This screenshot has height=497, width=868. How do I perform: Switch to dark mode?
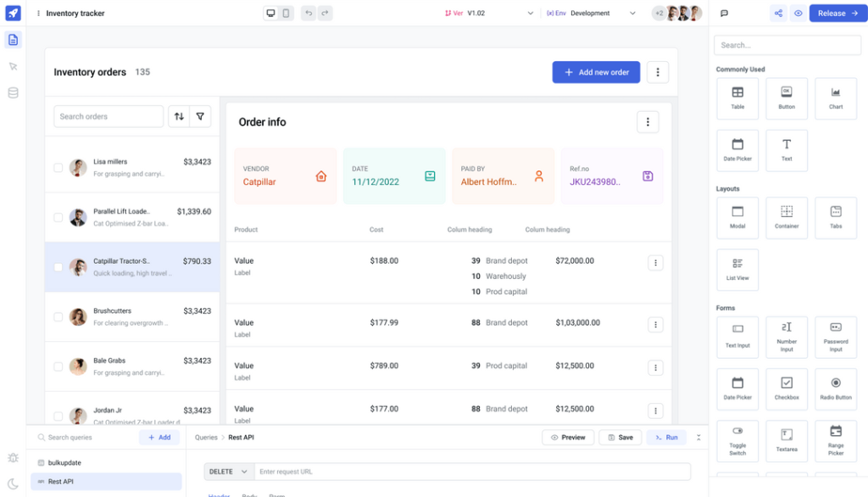(12, 483)
